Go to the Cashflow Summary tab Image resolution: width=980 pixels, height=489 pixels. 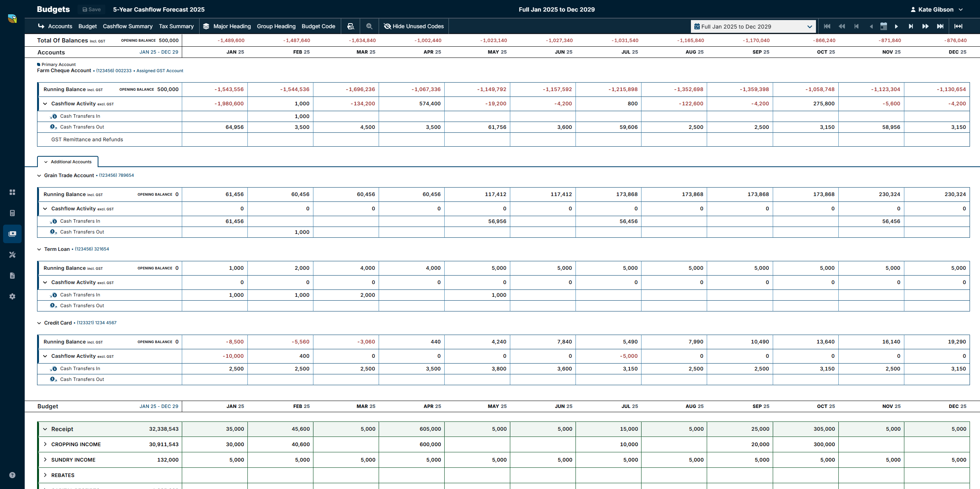point(128,26)
